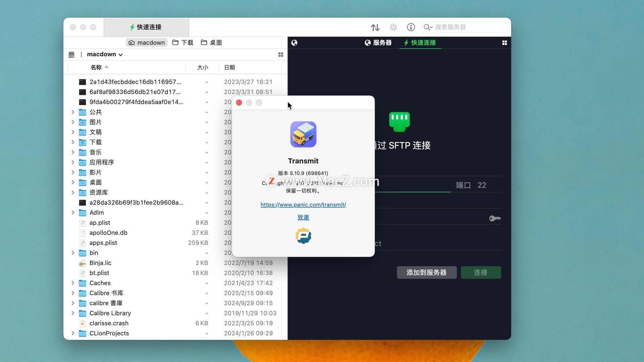Click the local disk drive icon
The height and width of the screenshot is (362, 644).
(x=71, y=54)
